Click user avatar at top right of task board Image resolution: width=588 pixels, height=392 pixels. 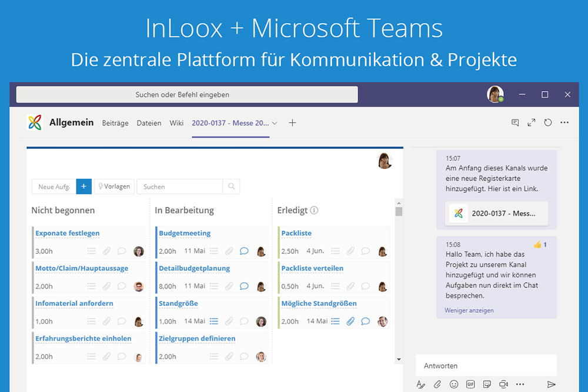point(384,161)
